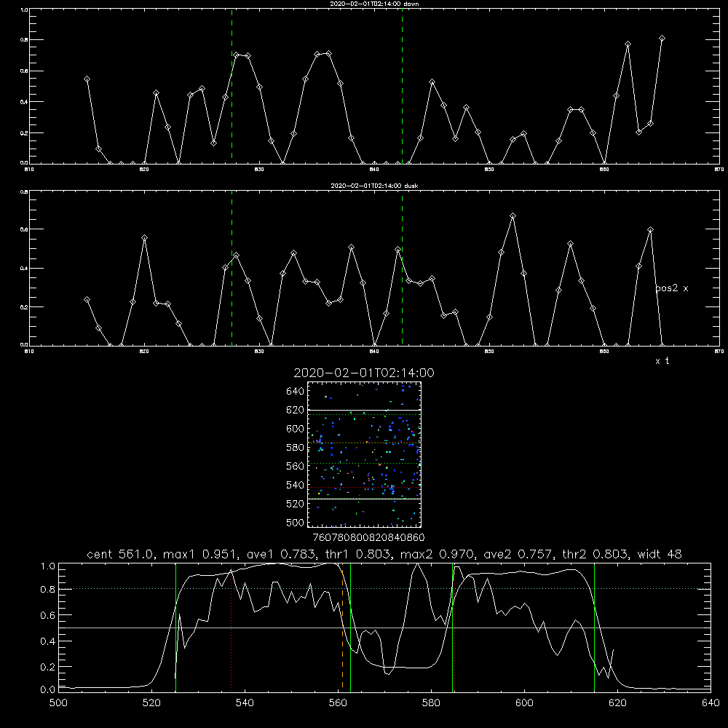The height and width of the screenshot is (728, 728).
Task: Click the first green dashed line in the dusk plot
Action: click(x=232, y=268)
